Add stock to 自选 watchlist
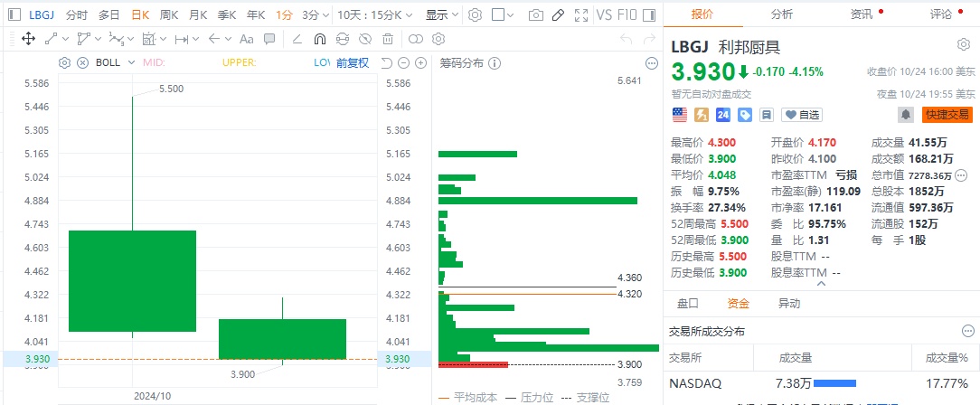This screenshot has height=405, width=980. pyautogui.click(x=802, y=115)
